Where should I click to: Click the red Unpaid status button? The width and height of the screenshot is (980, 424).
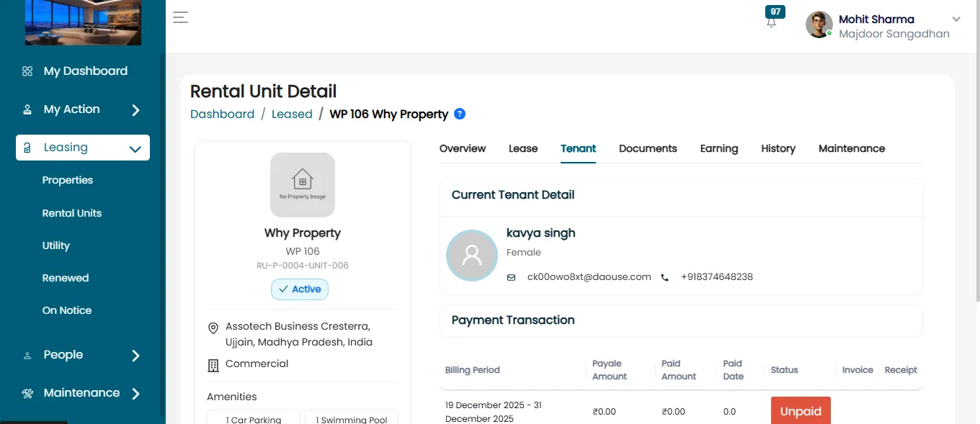tap(801, 411)
